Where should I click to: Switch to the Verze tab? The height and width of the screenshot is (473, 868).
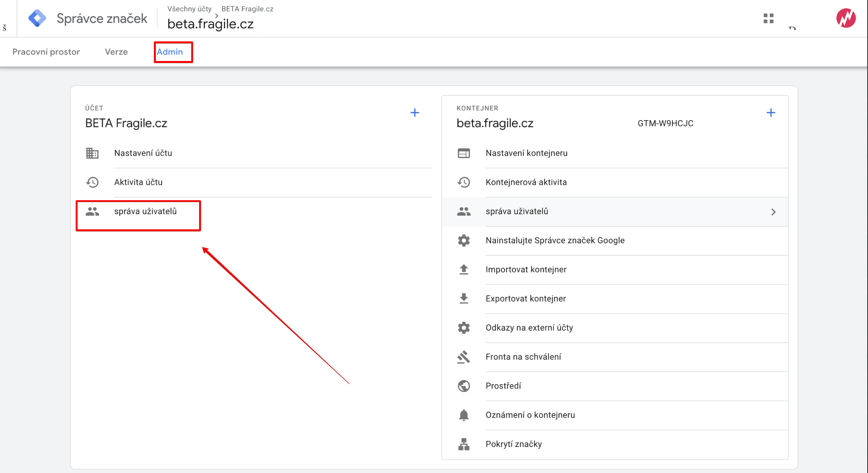coord(116,52)
